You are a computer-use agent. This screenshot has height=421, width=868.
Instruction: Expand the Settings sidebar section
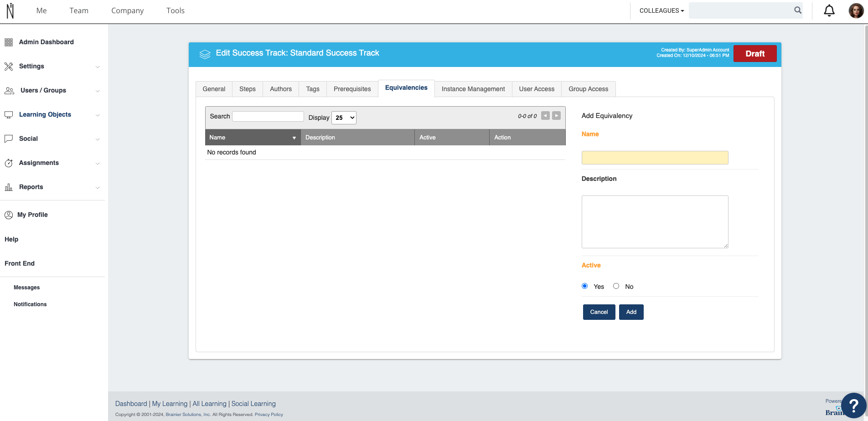coord(98,67)
